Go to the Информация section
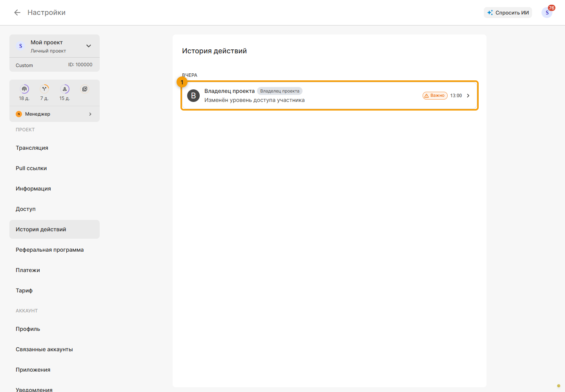 (x=55, y=189)
